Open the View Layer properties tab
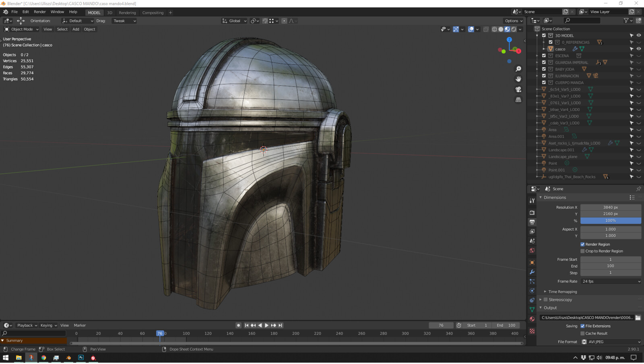Viewport: 644px width, 364px height. click(532, 232)
